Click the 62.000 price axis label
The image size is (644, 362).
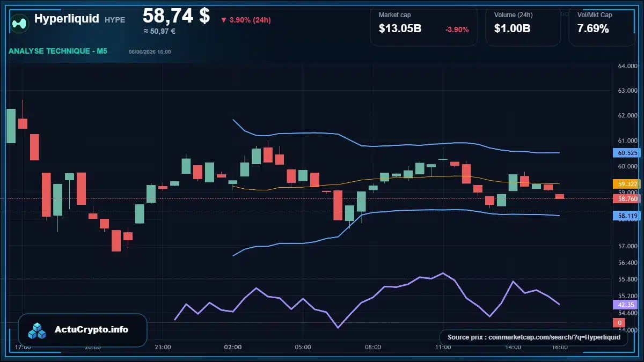pyautogui.click(x=627, y=116)
